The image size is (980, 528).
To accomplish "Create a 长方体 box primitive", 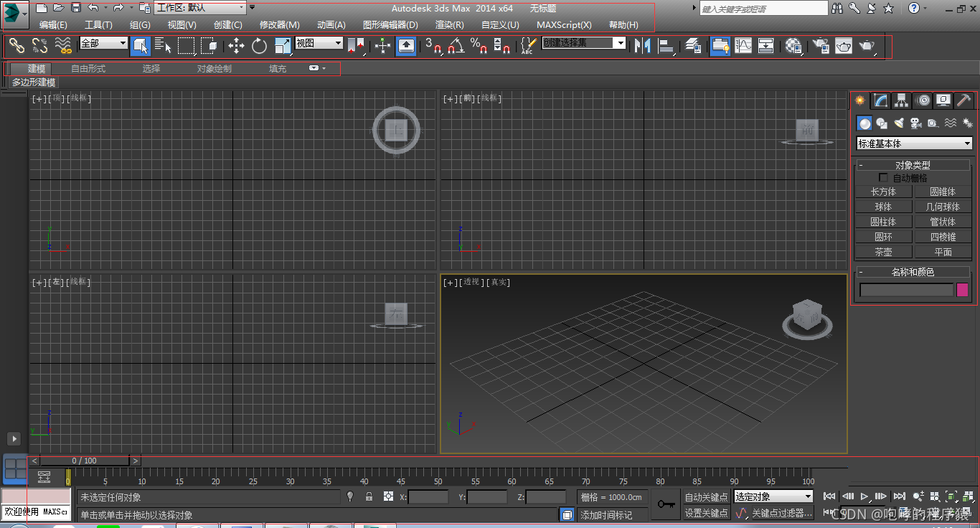I will 884,192.
